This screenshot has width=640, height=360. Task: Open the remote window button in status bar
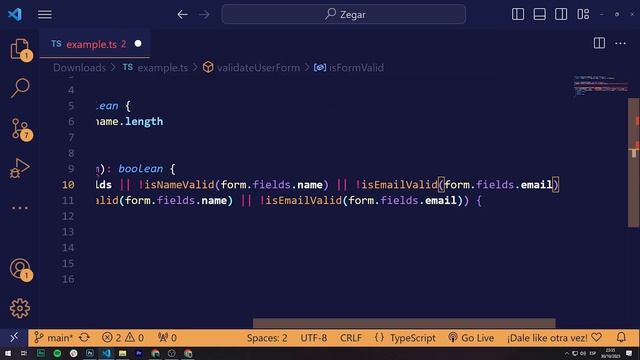click(x=14, y=338)
